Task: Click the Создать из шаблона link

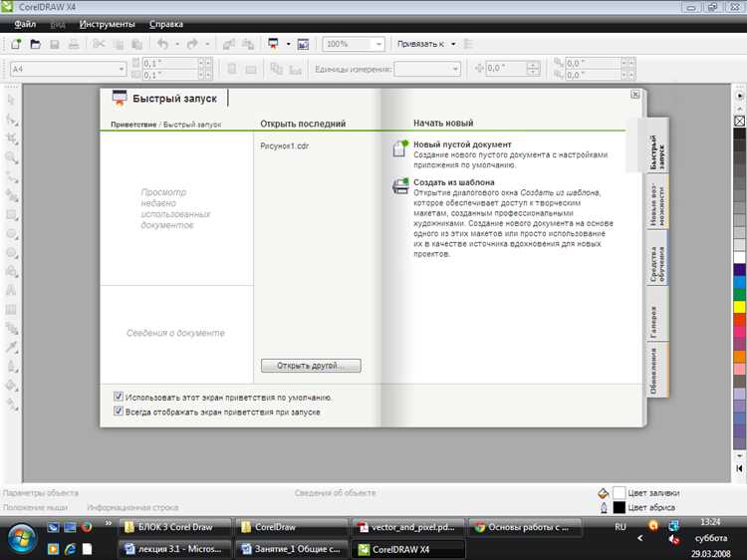Action: click(x=453, y=182)
